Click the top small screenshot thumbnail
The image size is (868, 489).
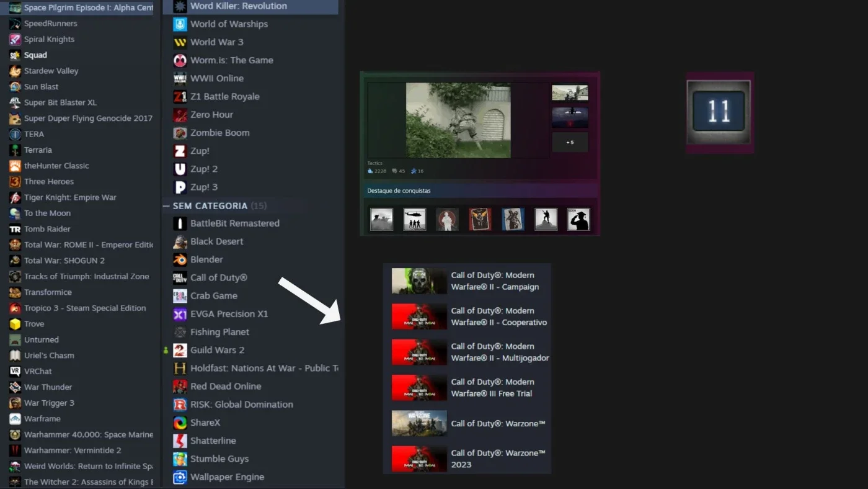[x=570, y=92]
